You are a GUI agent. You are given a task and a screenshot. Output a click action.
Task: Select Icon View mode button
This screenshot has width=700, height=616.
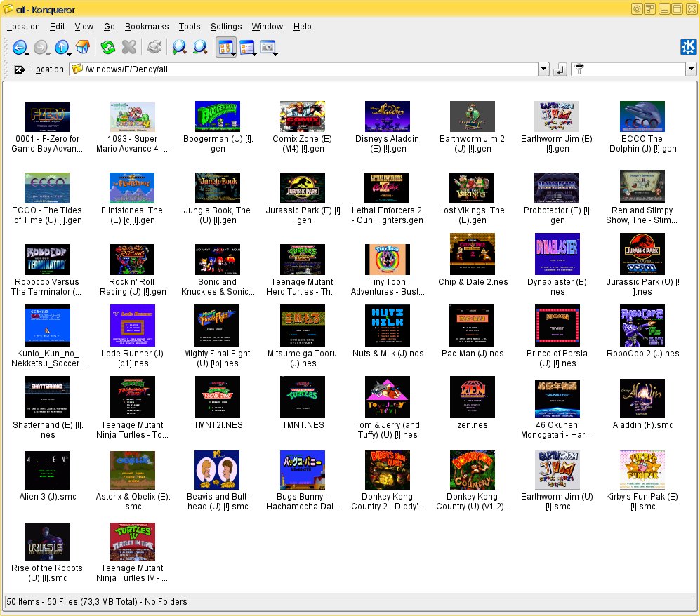coord(225,47)
